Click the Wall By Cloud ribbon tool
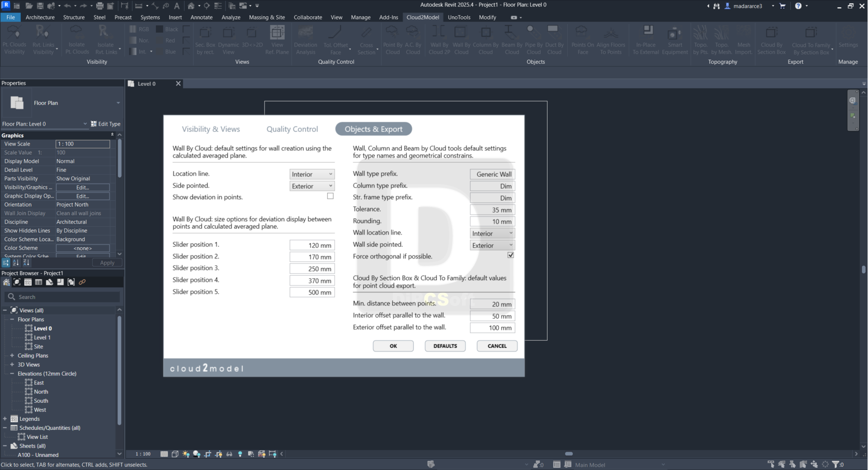 (461, 40)
